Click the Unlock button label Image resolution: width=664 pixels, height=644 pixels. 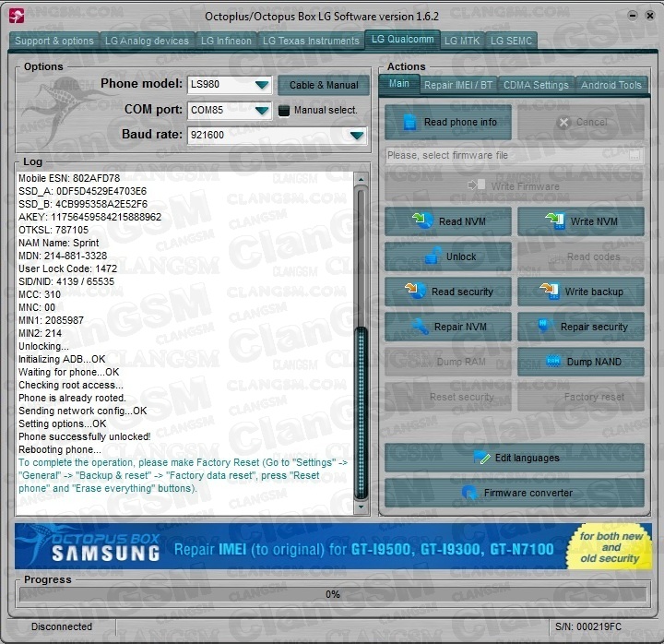461,256
